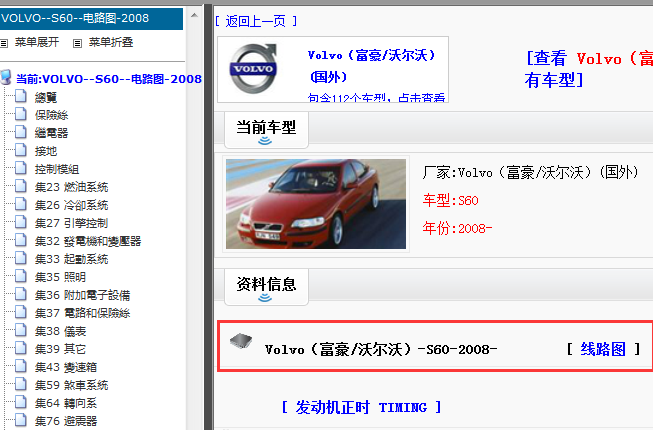This screenshot has width=653, height=430.
Task: Click the 菜单折叠 collapse-menu icon
Action: 77,43
